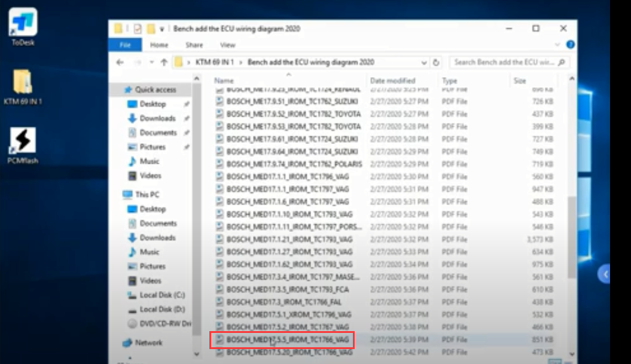Open the Recent locations dropdown
The width and height of the screenshot is (631, 364).
tap(152, 62)
